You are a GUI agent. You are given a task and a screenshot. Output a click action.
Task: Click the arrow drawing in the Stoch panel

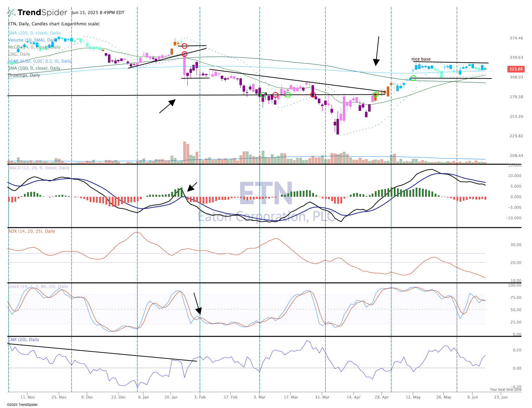click(x=197, y=303)
